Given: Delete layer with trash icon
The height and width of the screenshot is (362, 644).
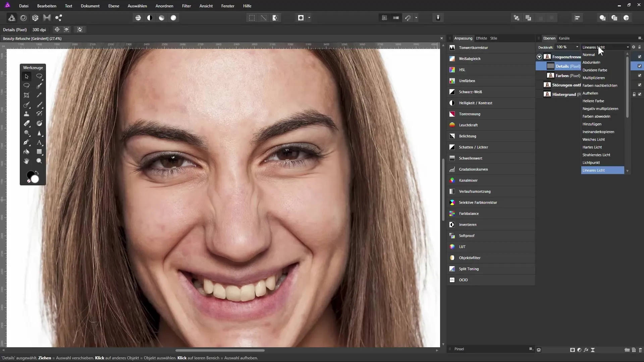Looking at the screenshot, I should [x=640, y=350].
